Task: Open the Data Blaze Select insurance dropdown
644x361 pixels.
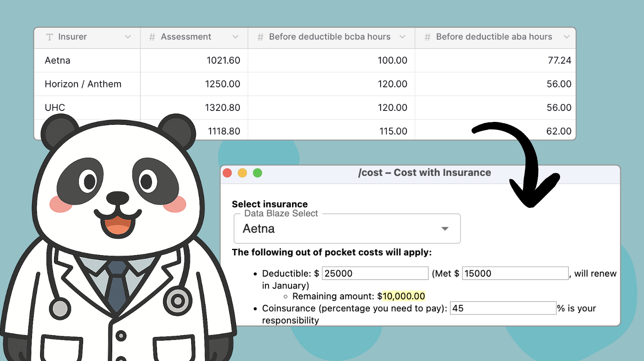Action: click(347, 229)
